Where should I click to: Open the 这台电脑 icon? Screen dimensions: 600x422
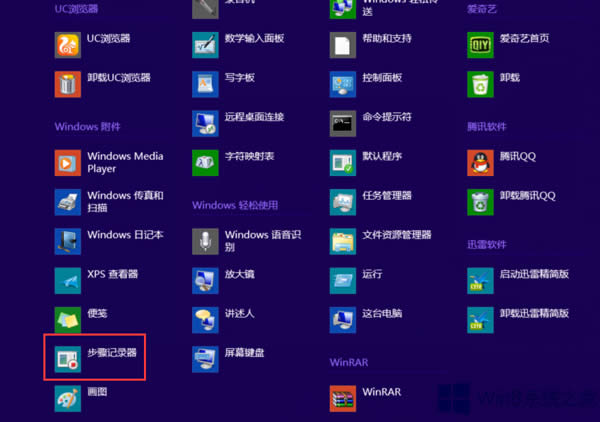click(x=343, y=320)
